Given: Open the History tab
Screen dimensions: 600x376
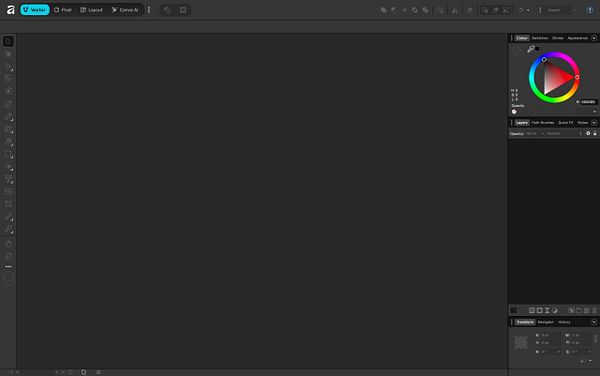Looking at the screenshot, I should pos(564,322).
